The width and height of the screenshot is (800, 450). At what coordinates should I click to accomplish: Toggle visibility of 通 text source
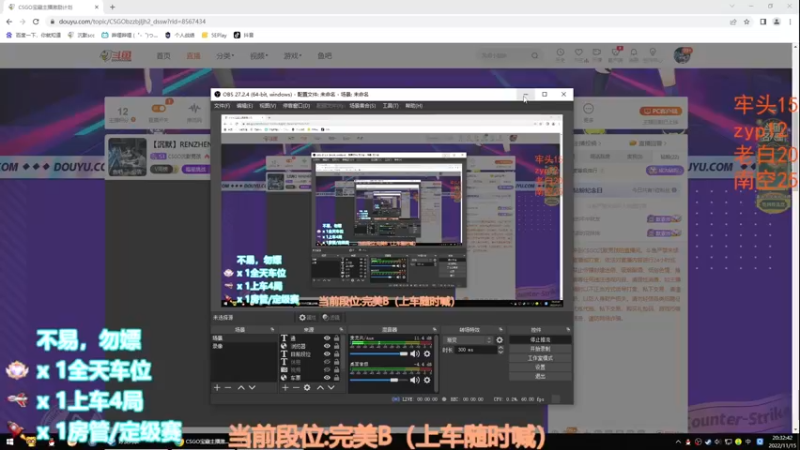click(x=327, y=338)
